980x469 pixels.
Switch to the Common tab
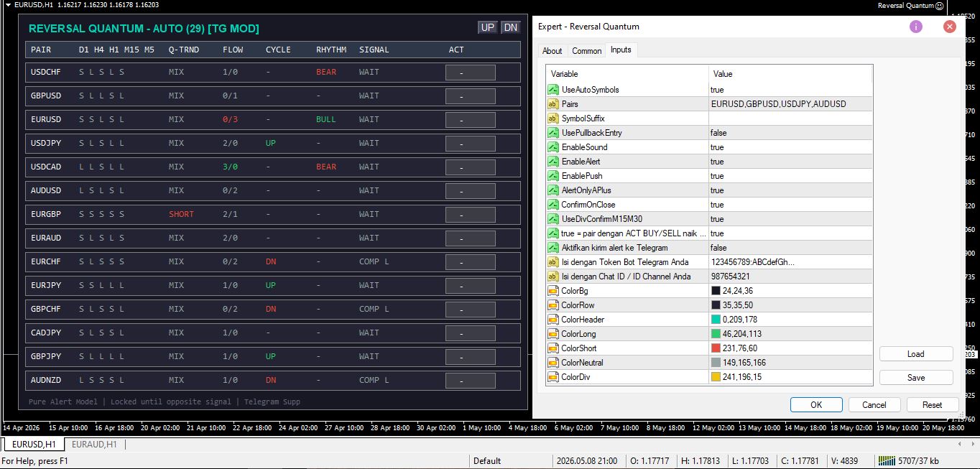[587, 50]
